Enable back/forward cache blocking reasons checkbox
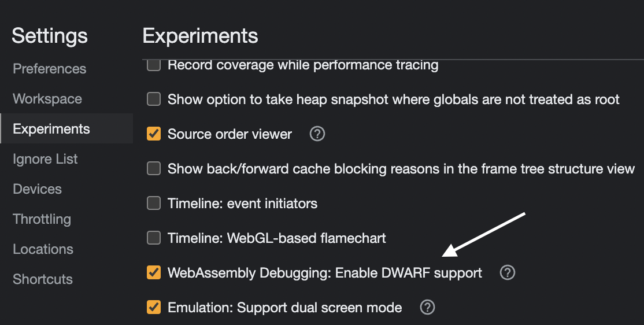This screenshot has width=644, height=325. [x=153, y=169]
